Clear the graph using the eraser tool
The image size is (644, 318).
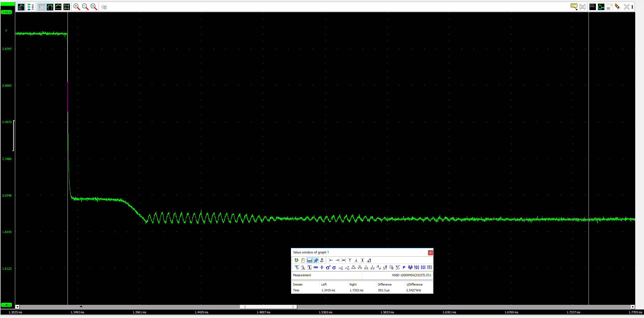pyautogui.click(x=617, y=7)
